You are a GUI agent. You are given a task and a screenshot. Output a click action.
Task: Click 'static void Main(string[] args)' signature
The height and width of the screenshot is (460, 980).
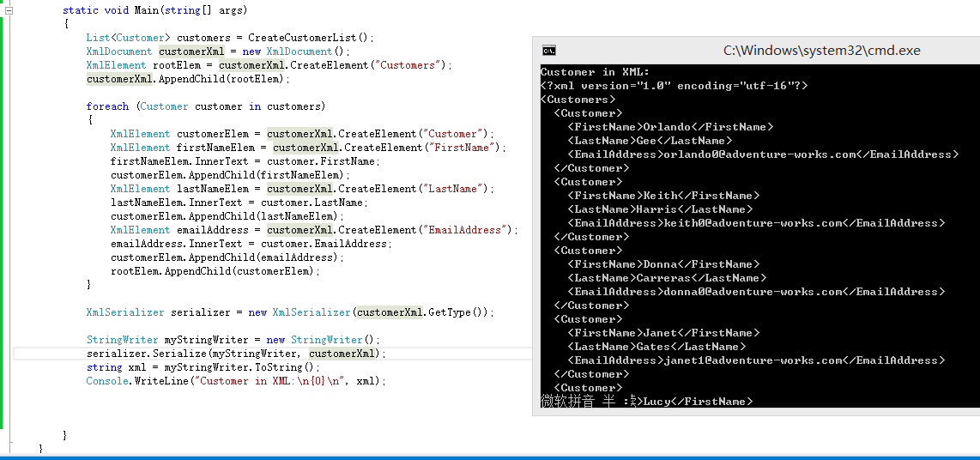click(x=155, y=10)
